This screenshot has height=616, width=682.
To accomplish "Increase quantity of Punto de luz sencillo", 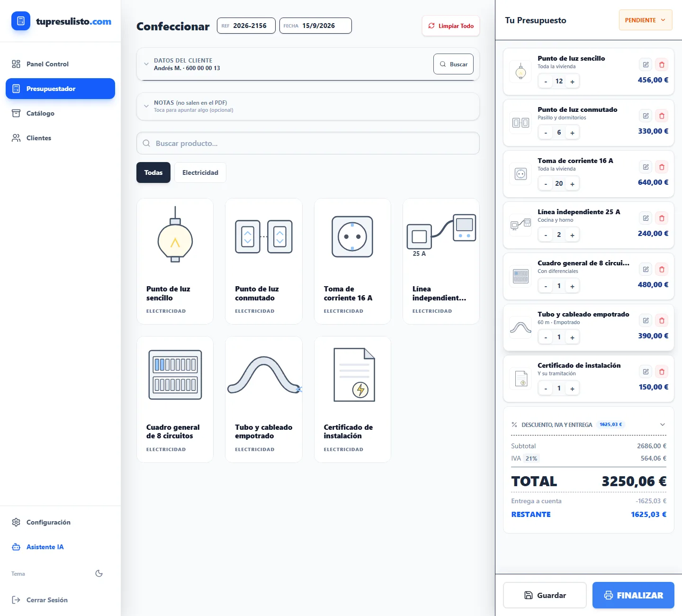I will 572,82.
